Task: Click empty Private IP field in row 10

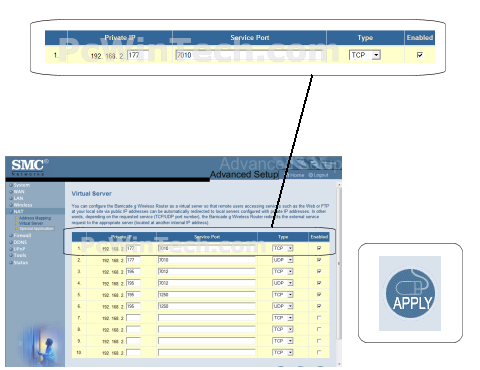Action: 133,352
